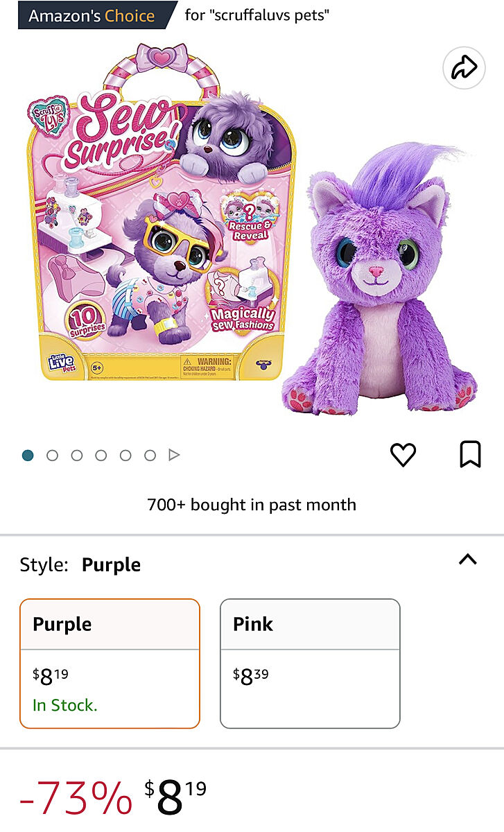Save product using the bookmark icon

pyautogui.click(x=470, y=455)
